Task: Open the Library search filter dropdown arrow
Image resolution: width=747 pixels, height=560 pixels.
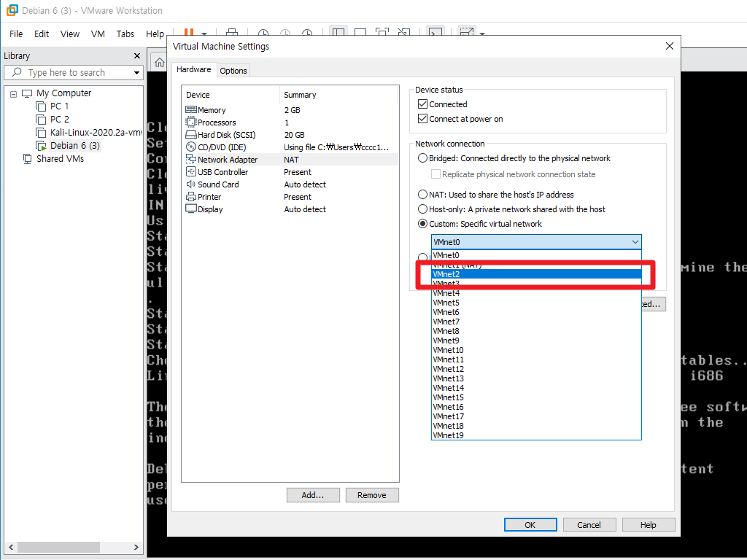Action: click(136, 73)
